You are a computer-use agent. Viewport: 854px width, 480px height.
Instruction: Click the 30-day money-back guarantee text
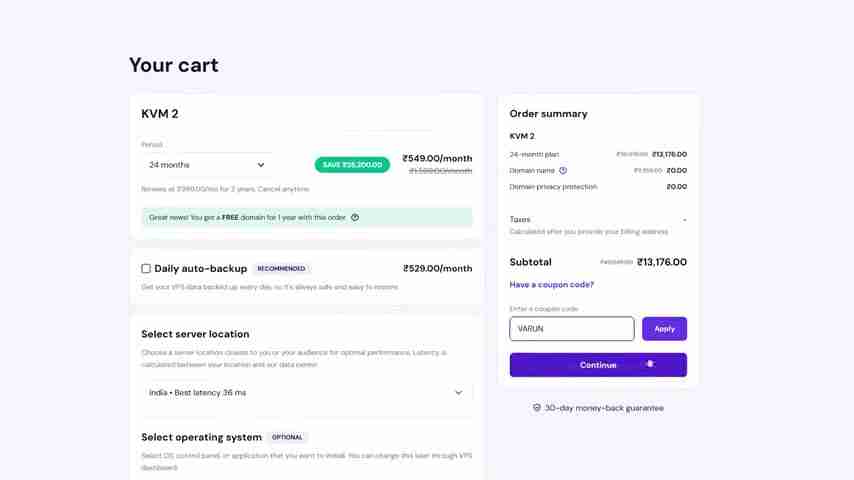[604, 408]
